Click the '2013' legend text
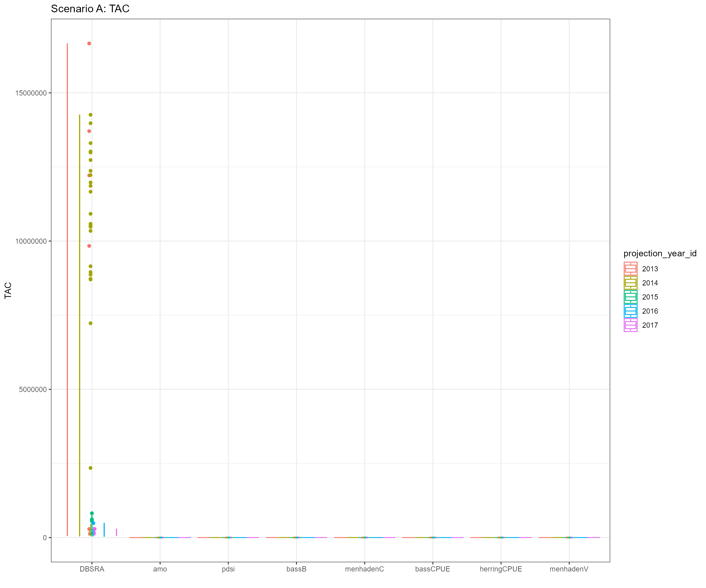Screen dimensions: 706x588 [650, 269]
